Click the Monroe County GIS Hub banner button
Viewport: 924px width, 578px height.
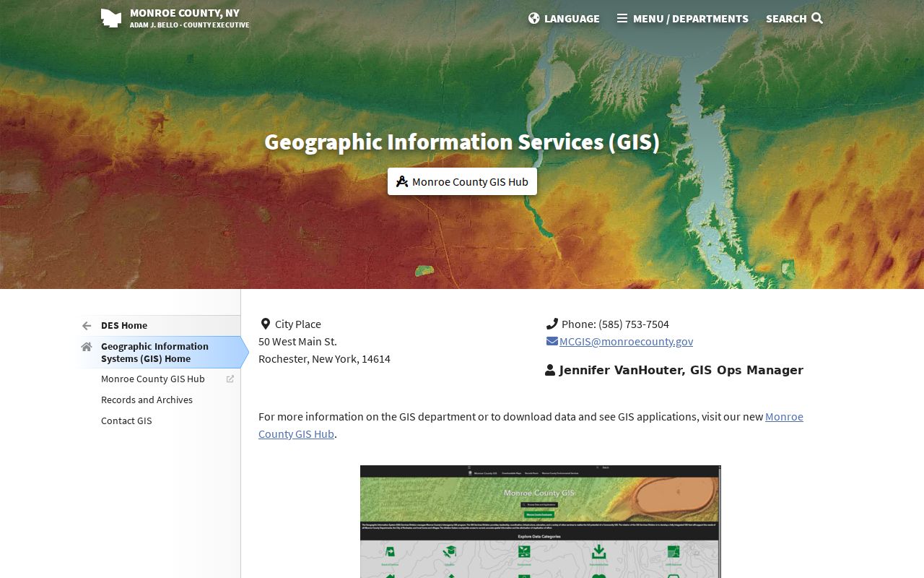[x=462, y=181]
